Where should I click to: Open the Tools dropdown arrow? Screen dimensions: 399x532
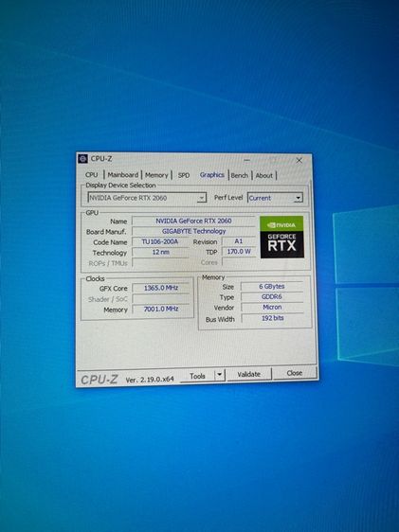click(219, 375)
